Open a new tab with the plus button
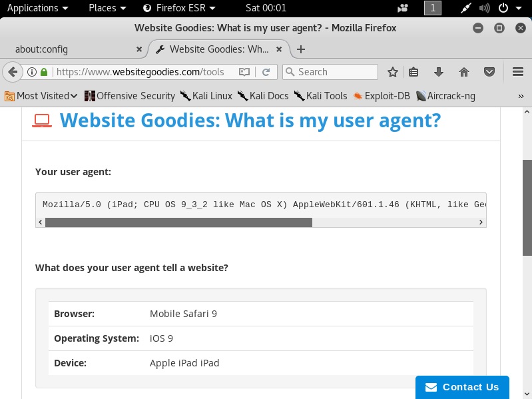Screen dimensions: 532x399 point(300,49)
